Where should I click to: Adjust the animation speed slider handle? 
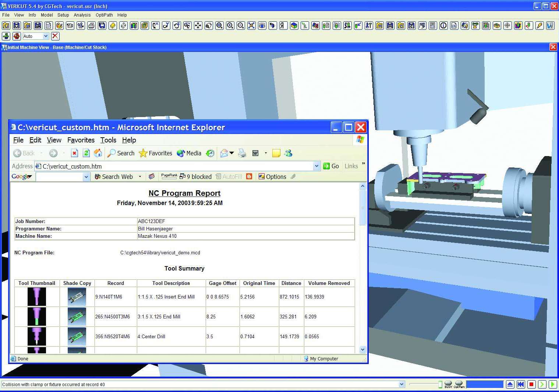(440, 385)
